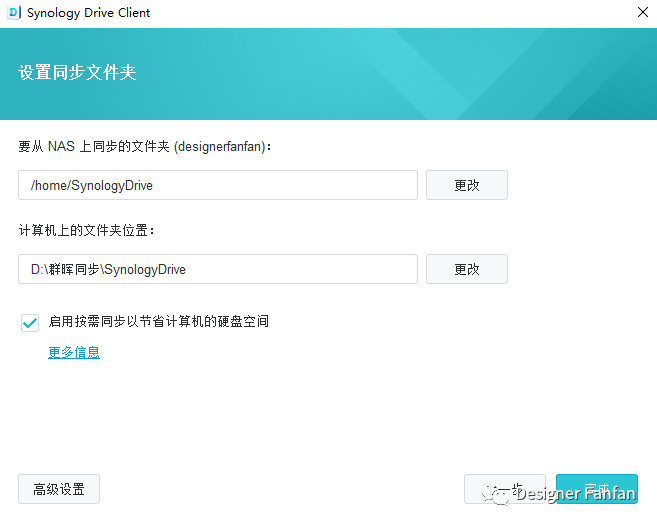Close the Synology Drive Client window
Viewport: 657px width, 524px height.
pyautogui.click(x=643, y=12)
